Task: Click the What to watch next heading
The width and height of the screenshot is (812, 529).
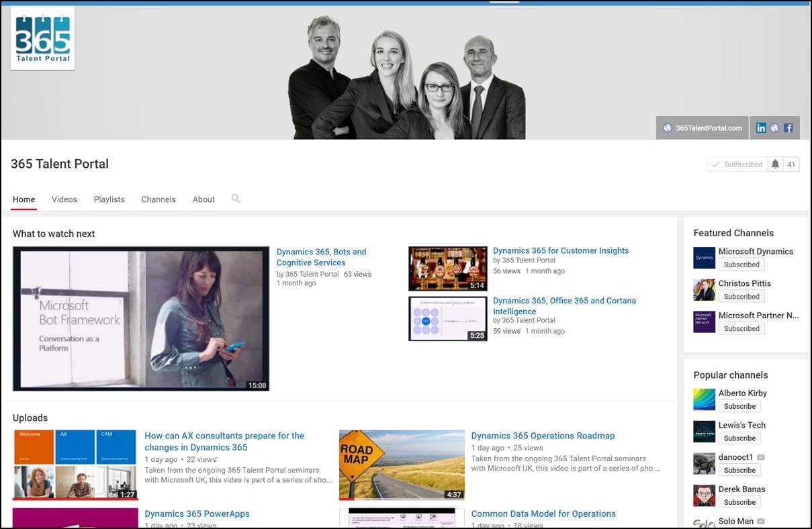Action: coord(54,234)
